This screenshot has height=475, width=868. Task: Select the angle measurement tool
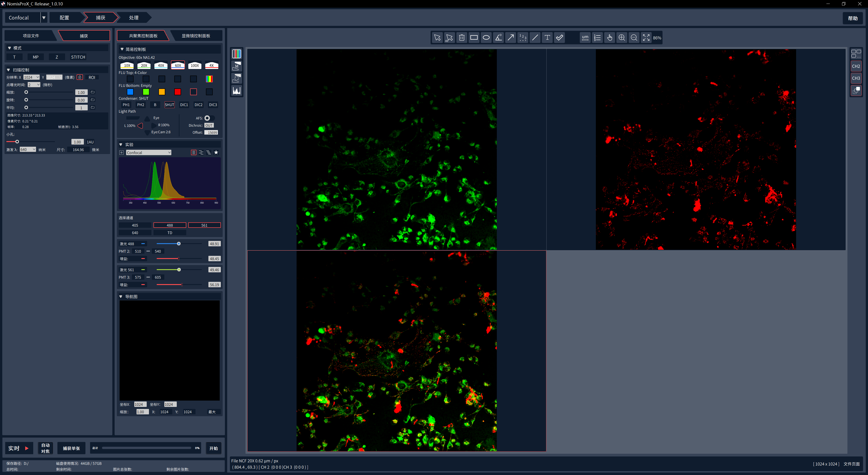pyautogui.click(x=498, y=38)
